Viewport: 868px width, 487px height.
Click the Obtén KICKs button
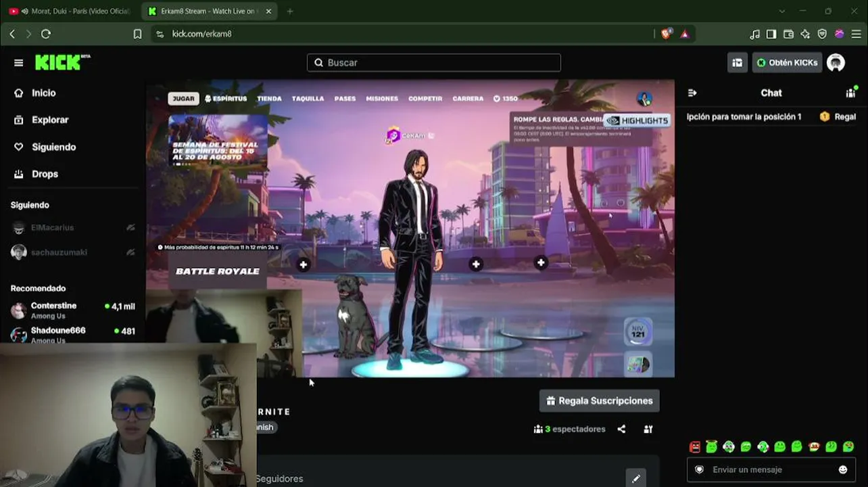pyautogui.click(x=787, y=63)
